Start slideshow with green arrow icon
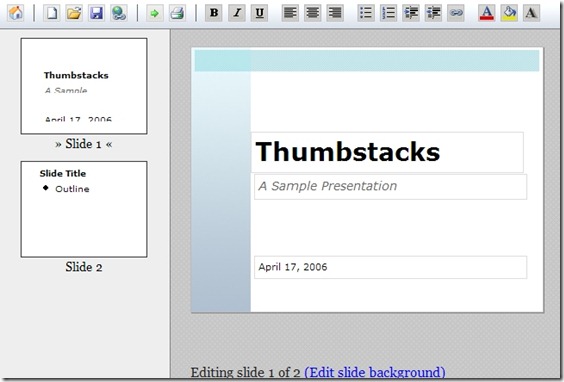 click(x=155, y=13)
